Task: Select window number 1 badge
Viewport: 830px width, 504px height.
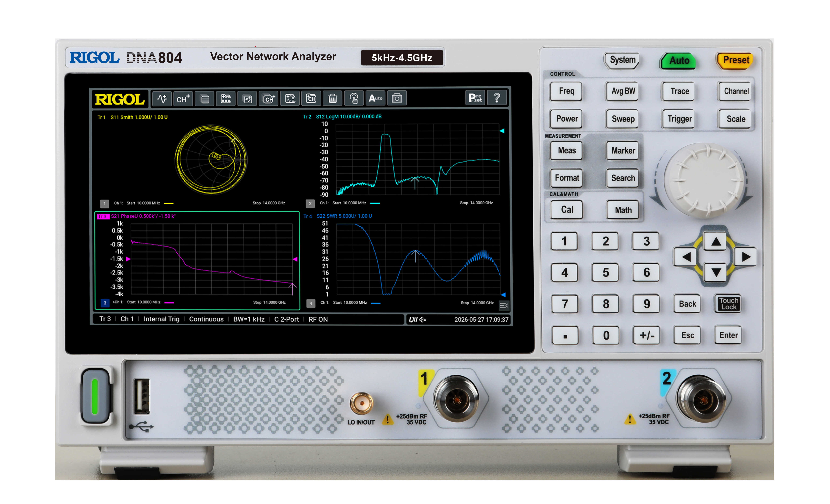Action: (104, 203)
